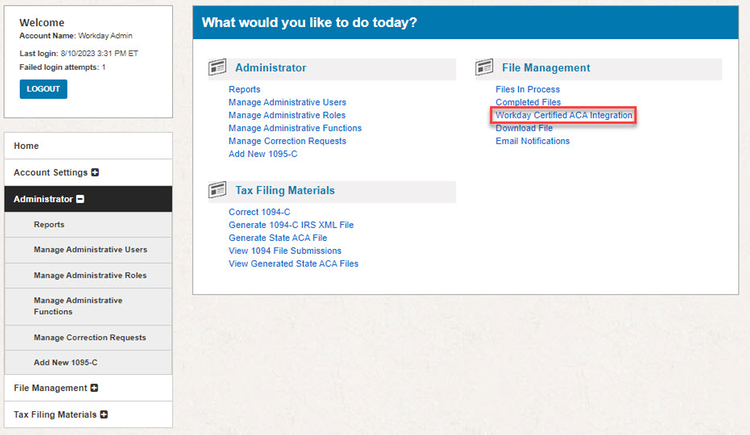Open Add New 1095-C in sidebar

[65, 361]
